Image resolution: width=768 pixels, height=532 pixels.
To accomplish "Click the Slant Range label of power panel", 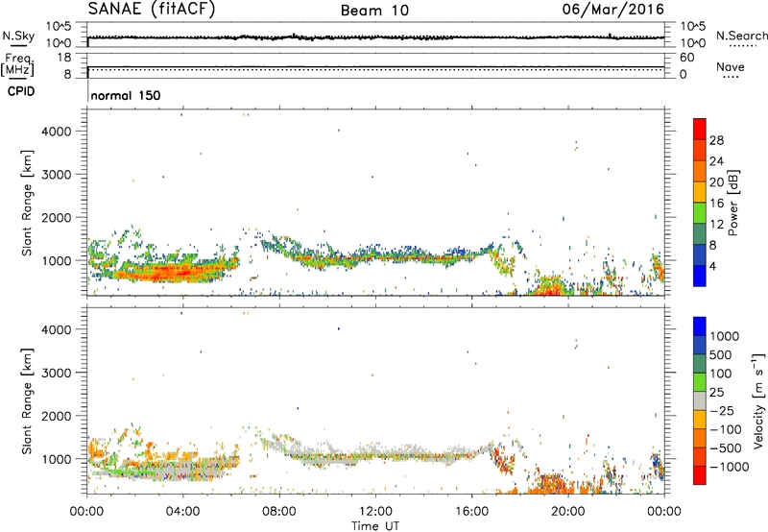I will coord(27,203).
